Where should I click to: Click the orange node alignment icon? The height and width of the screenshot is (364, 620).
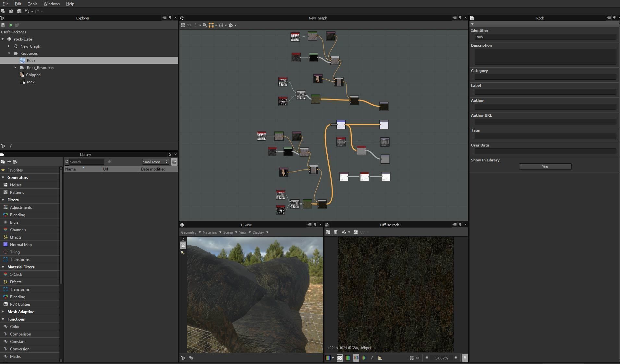(211, 25)
